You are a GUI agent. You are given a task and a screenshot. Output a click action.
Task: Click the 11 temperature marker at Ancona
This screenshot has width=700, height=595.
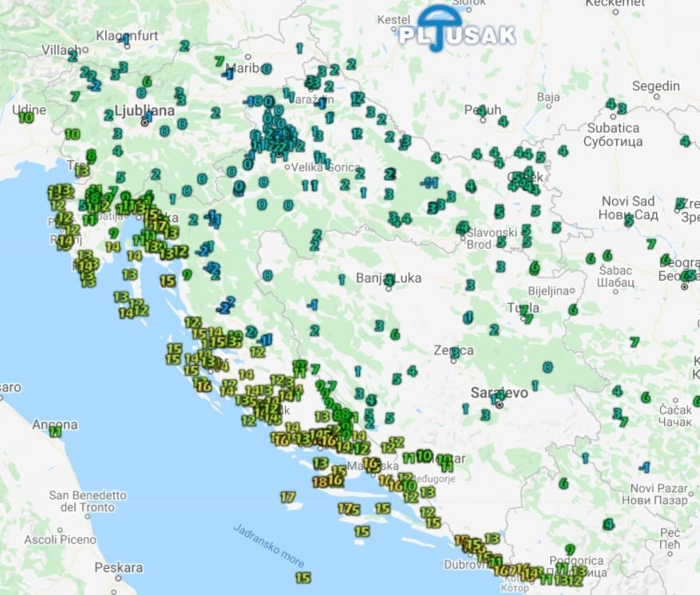click(x=55, y=431)
